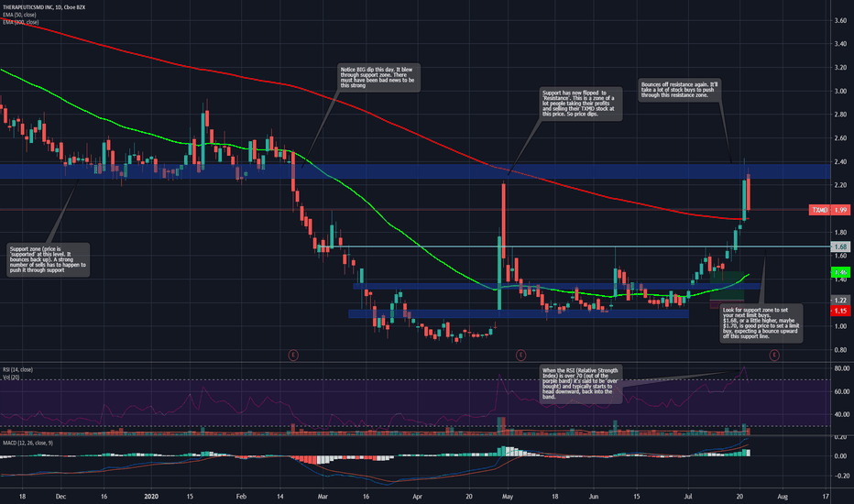The image size is (854, 504).
Task: Click the earnings 'E' marker near May
Action: pyautogui.click(x=520, y=356)
